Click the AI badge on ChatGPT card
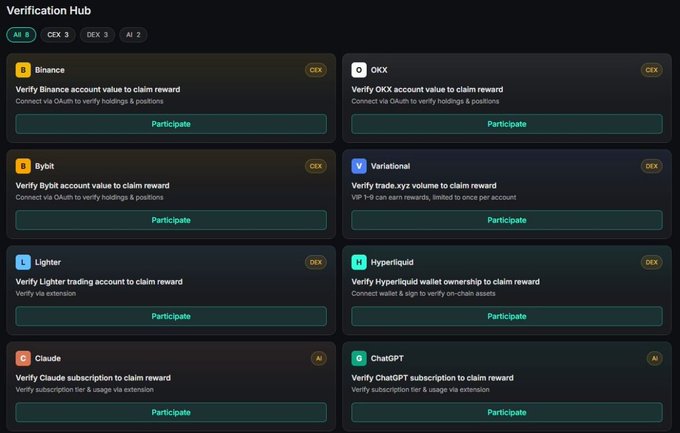Image resolution: width=680 pixels, height=433 pixels. tap(654, 358)
